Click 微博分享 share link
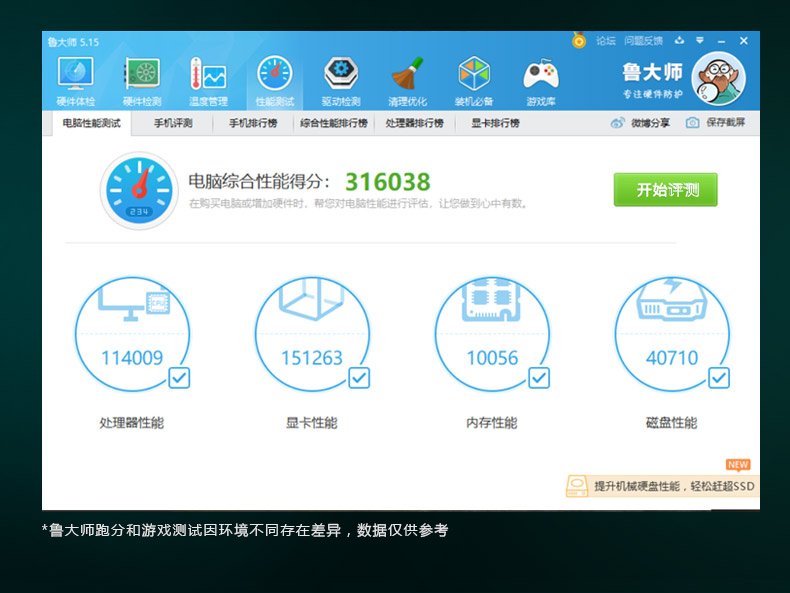Viewport: 790px width, 593px height. click(650, 123)
